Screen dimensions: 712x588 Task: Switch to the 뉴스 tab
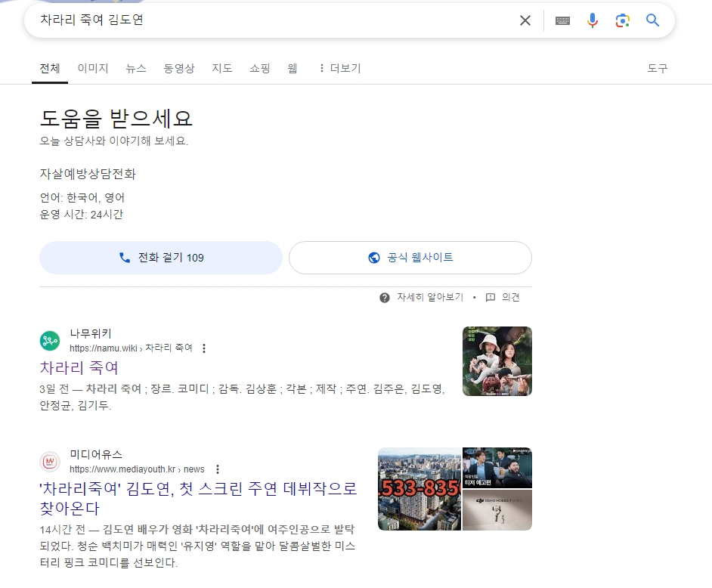(136, 68)
